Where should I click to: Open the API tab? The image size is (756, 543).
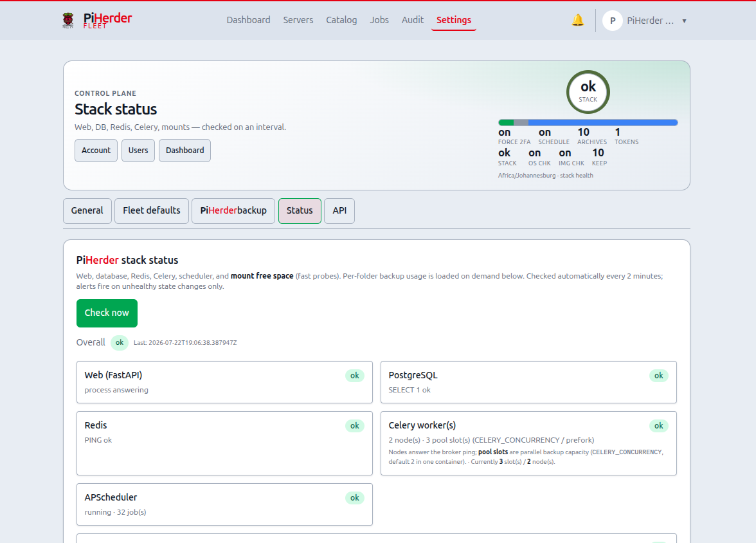pos(339,211)
